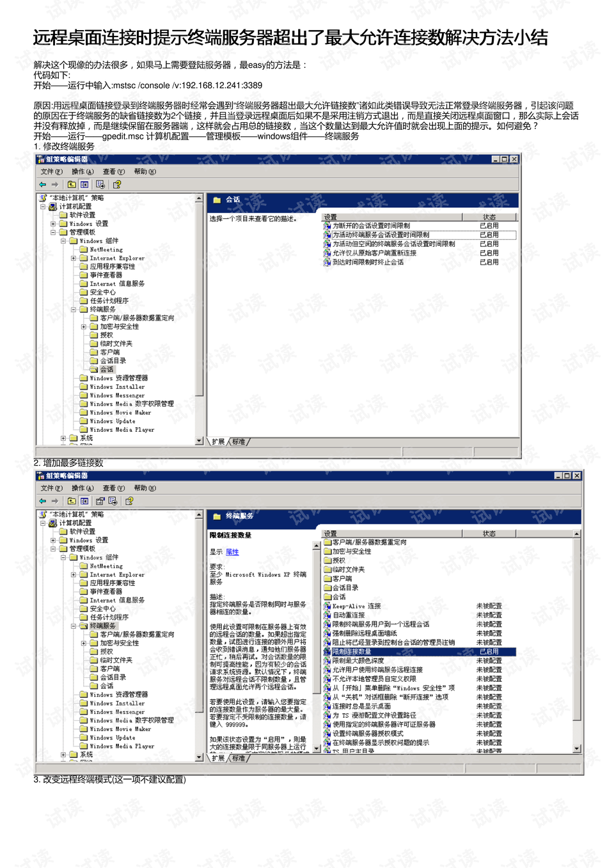
Task: Click the 限制最大颜色深度 policy icon
Action: coord(326,661)
